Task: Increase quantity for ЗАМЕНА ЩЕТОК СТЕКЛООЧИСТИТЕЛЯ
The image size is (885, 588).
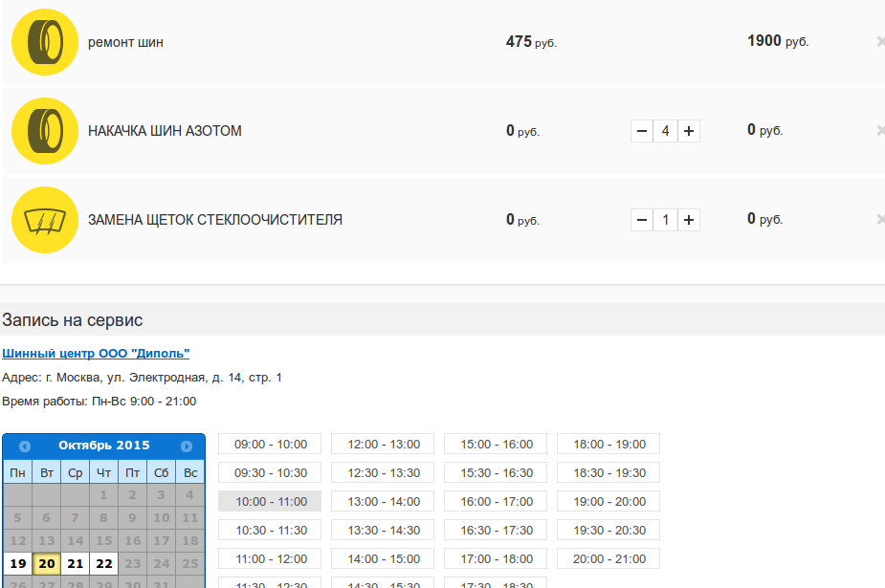Action: [x=689, y=220]
